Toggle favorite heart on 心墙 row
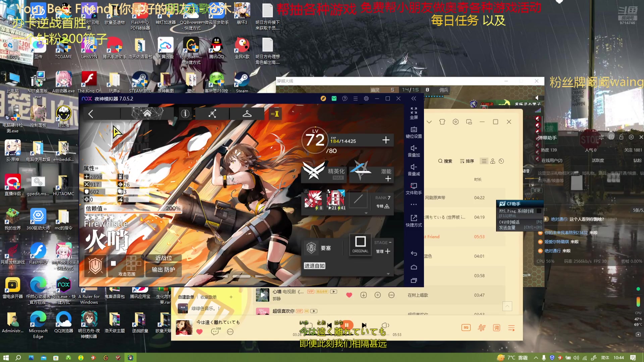This screenshot has width=644, height=362. [349, 295]
